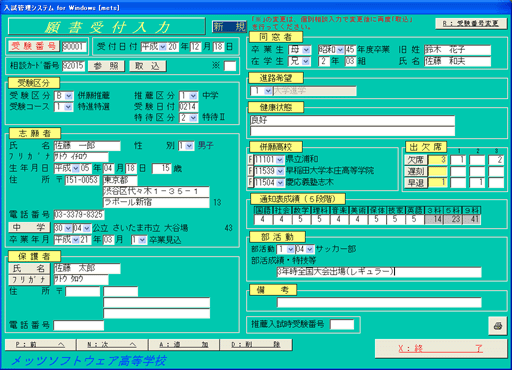Click the X: 終了 button
Viewport: 512px width, 370px height.
tap(441, 348)
